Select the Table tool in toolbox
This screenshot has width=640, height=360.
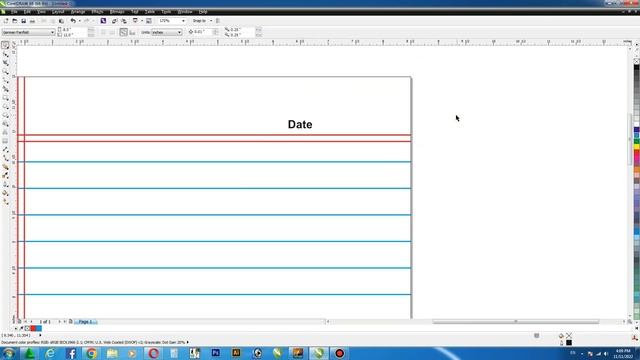point(5,141)
